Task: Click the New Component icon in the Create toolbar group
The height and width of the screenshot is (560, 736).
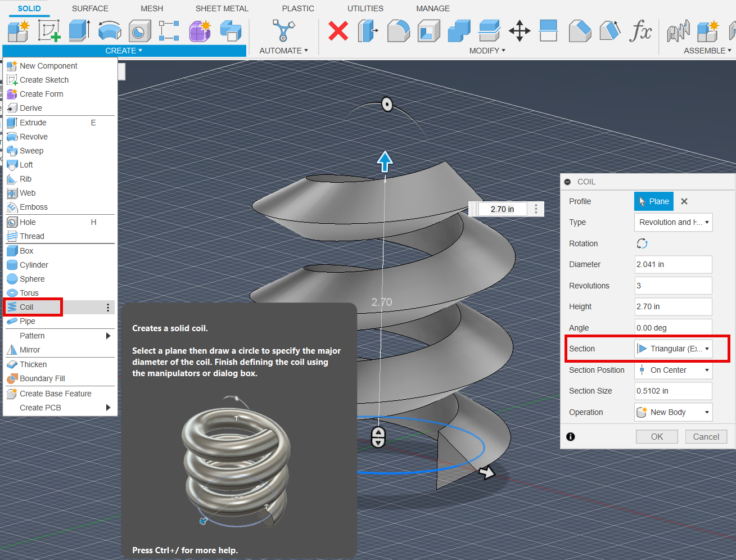Action: [19, 31]
